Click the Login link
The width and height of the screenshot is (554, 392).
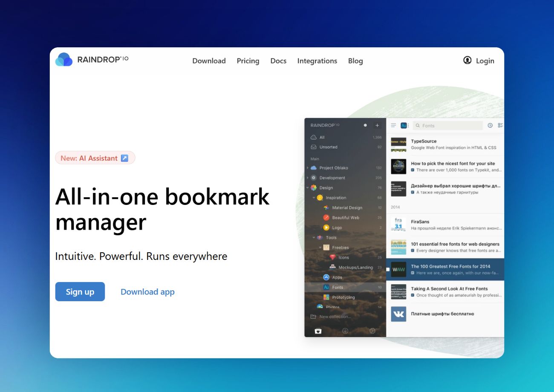(x=479, y=61)
